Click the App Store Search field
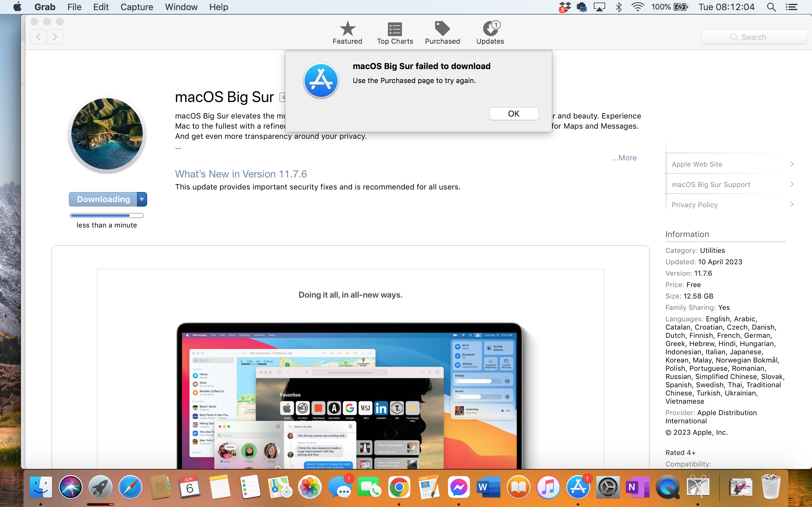Screen dimensions: 812x507 coord(754,37)
